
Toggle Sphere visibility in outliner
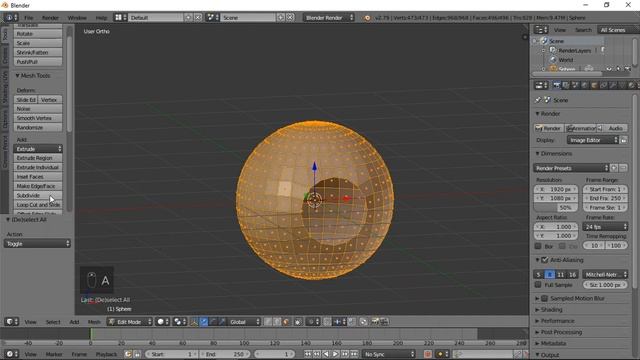(609, 69)
